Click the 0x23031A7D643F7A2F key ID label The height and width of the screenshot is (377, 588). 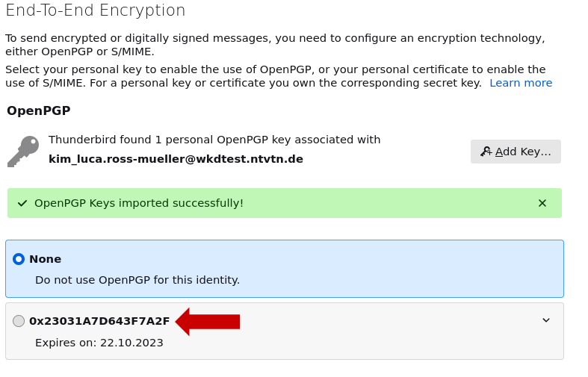(99, 321)
